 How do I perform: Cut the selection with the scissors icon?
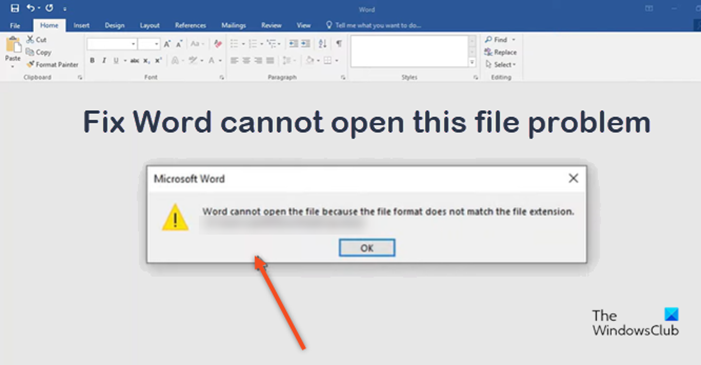tap(30, 39)
